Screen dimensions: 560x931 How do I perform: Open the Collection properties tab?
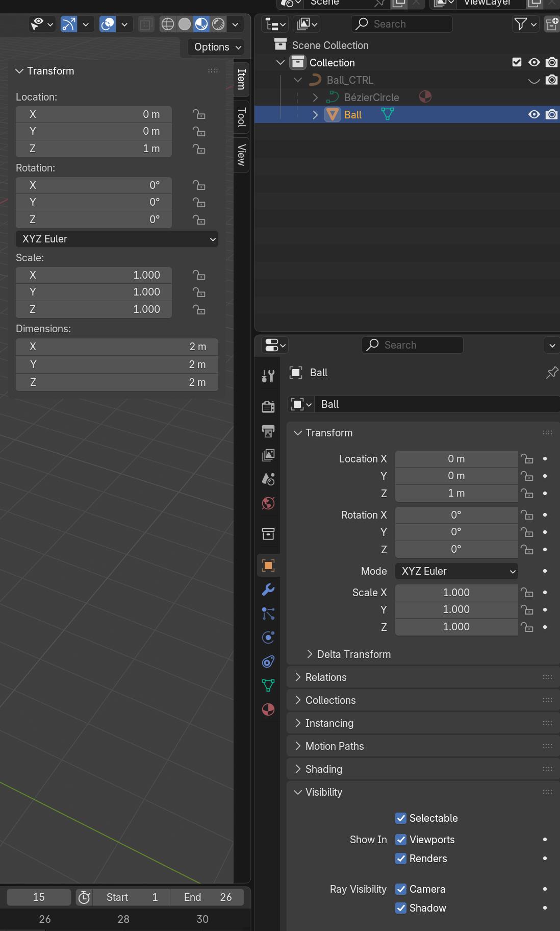pos(268,534)
